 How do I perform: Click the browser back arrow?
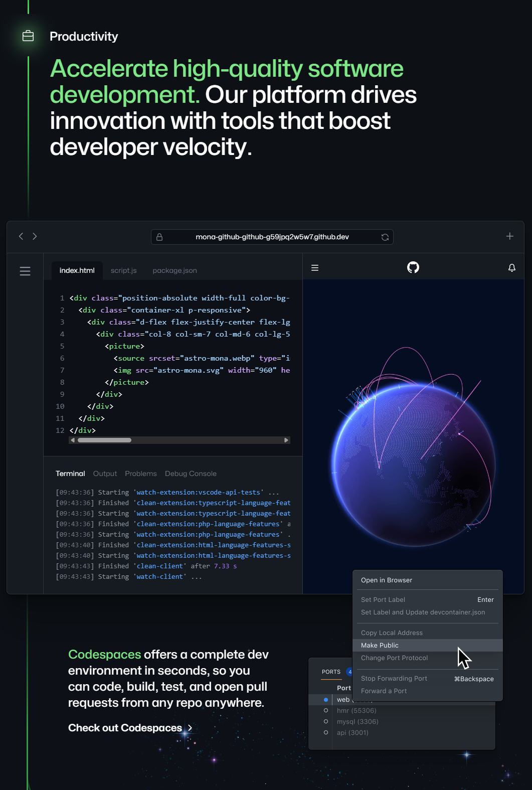21,236
